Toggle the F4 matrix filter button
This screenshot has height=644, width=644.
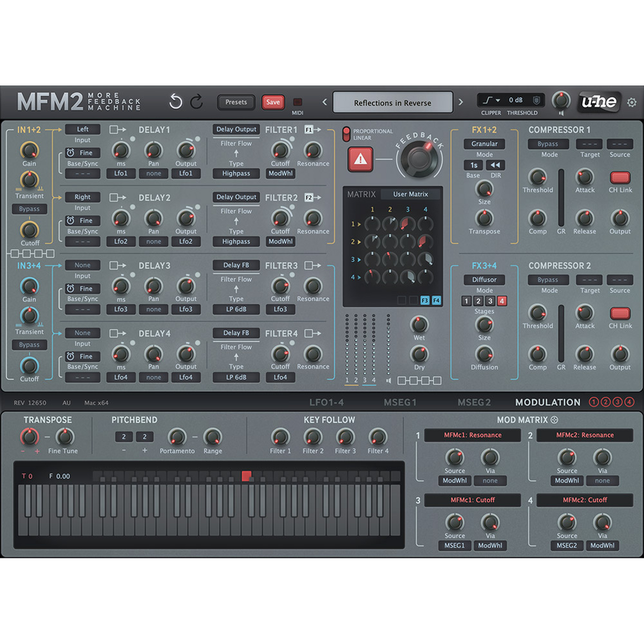pyautogui.click(x=436, y=300)
